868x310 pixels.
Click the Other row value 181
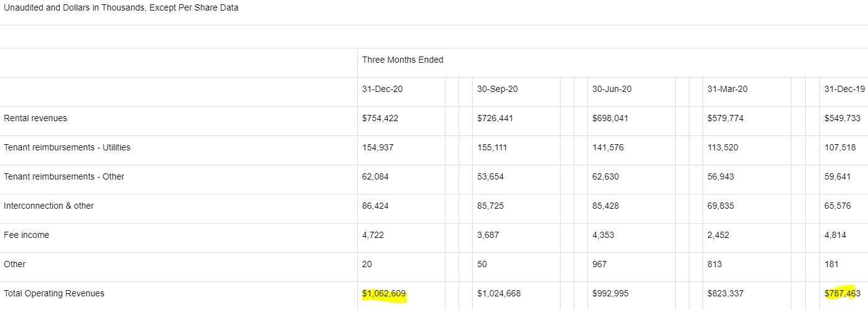point(832,264)
